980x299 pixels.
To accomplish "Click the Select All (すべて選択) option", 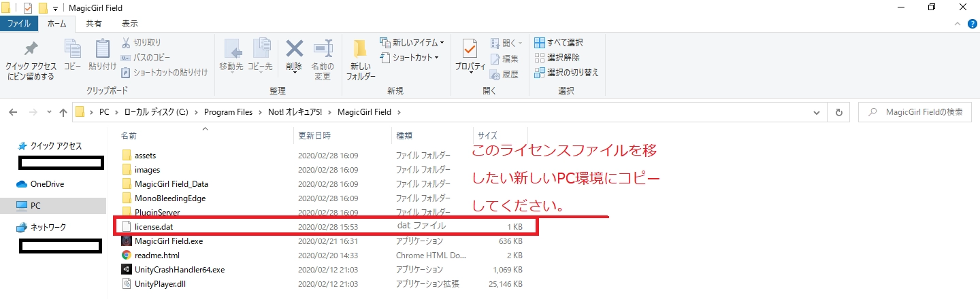I will click(559, 43).
